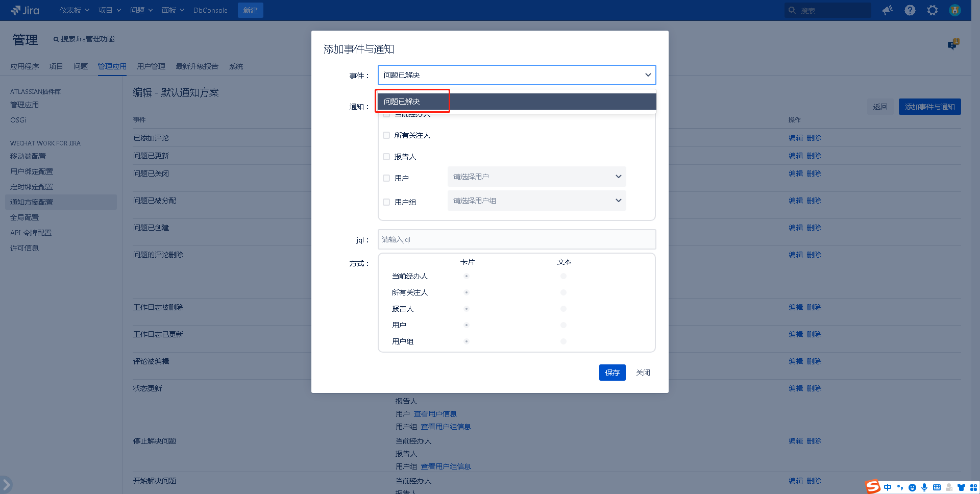This screenshot has width=980, height=494.
Task: Click into the jql input field
Action: pos(517,239)
